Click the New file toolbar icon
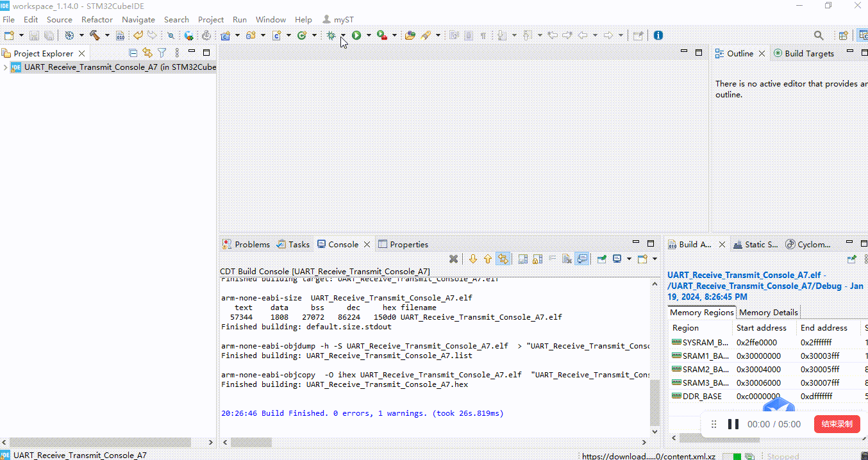Viewport: 868px width, 460px height. [10, 35]
